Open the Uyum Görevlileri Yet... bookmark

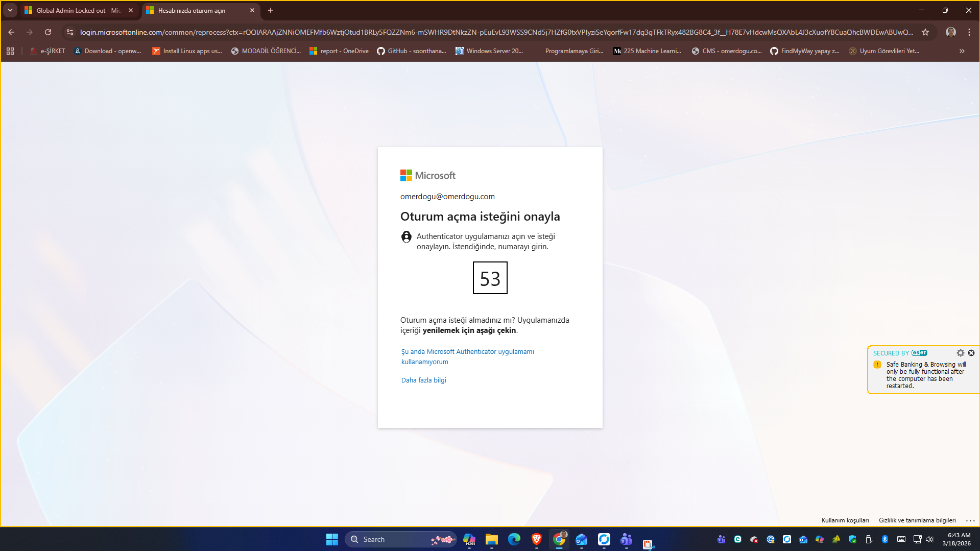884,51
